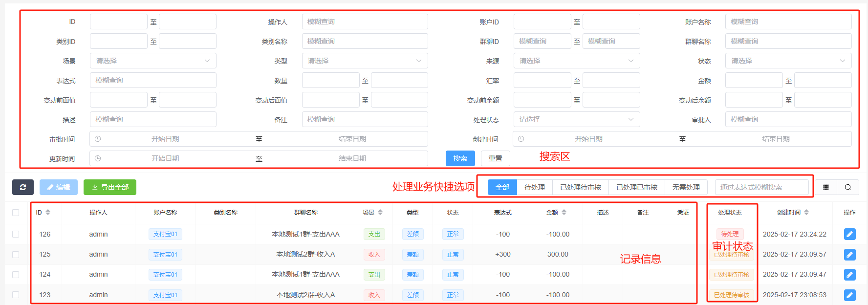Click the grid column settings icon
Image resolution: width=868 pixels, height=305 pixels.
click(x=826, y=187)
